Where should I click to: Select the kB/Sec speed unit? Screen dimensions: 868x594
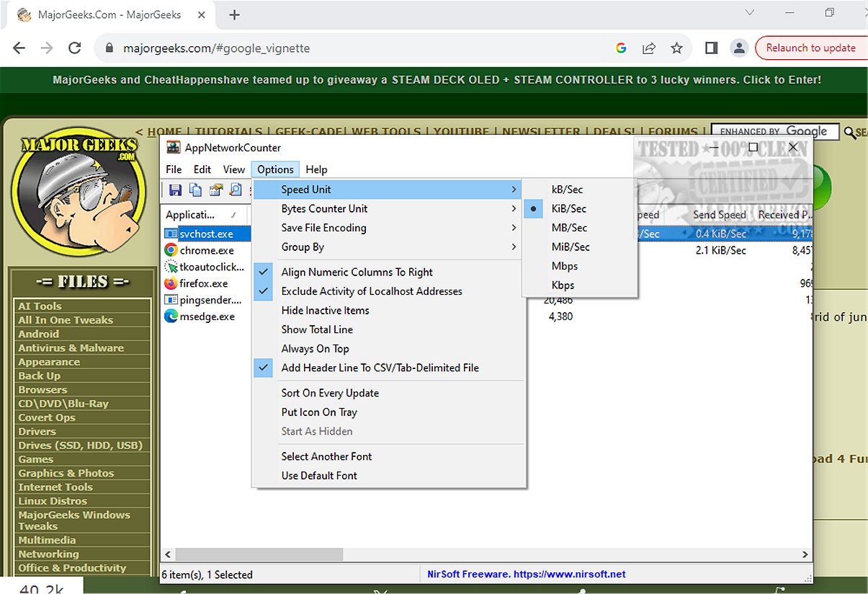tap(580, 189)
